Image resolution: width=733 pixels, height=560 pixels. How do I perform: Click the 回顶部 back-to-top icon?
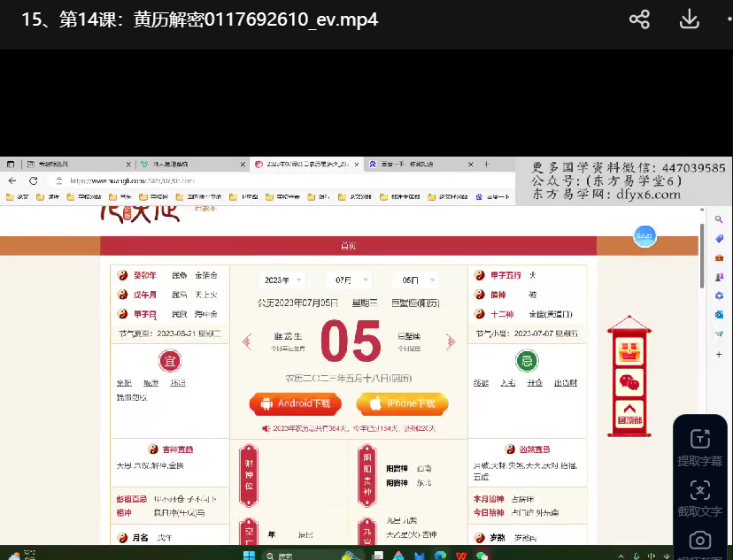629,412
